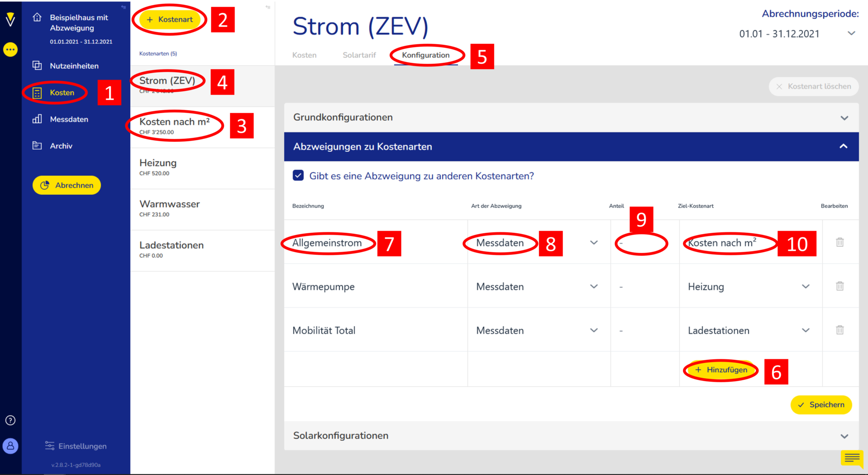The image size is (868, 475).
Task: Delete the Wärmepumpe row via trash icon
Action: pyautogui.click(x=840, y=286)
